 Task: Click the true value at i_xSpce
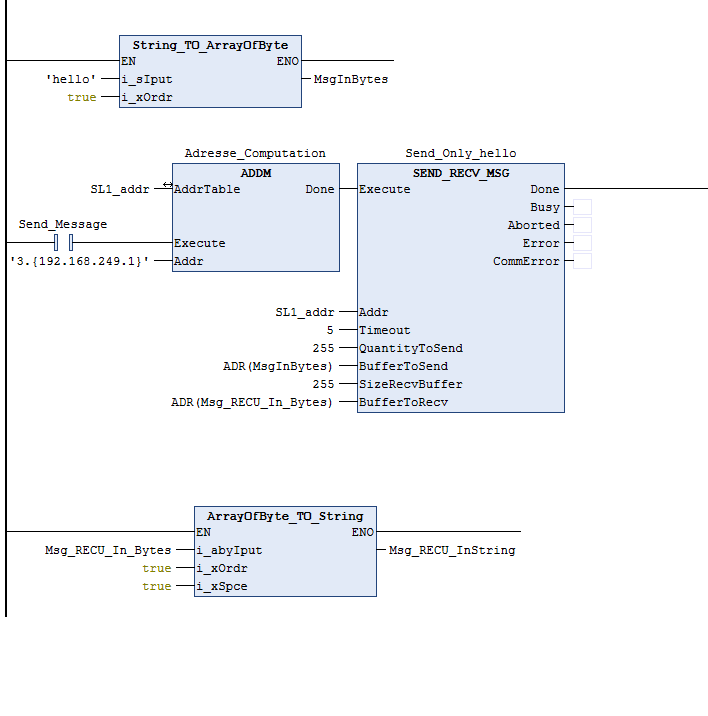tap(156, 586)
